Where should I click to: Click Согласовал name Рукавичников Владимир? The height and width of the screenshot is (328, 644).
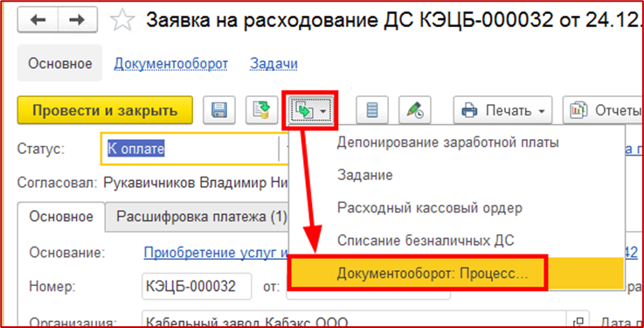(196, 182)
